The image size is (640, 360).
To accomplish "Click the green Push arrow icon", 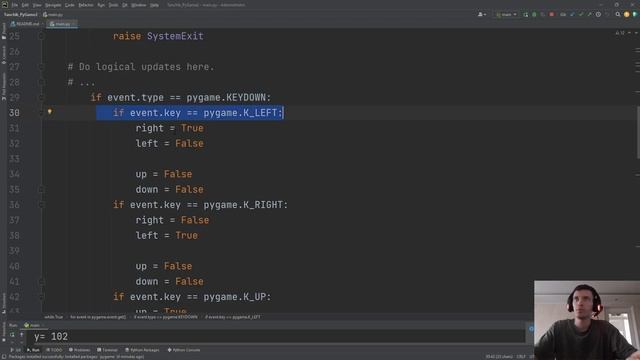I will point(589,14).
